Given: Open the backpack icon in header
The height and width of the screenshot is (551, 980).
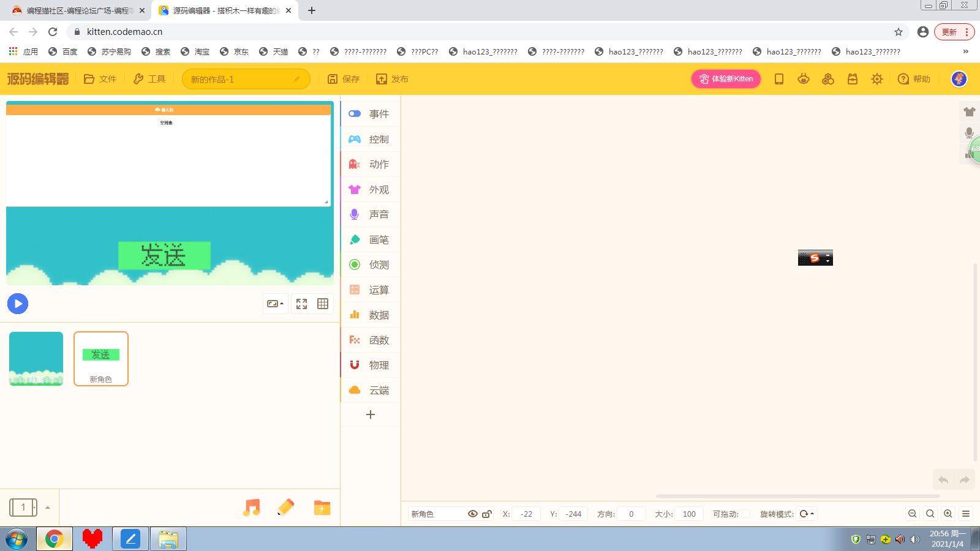Looking at the screenshot, I should tap(853, 79).
